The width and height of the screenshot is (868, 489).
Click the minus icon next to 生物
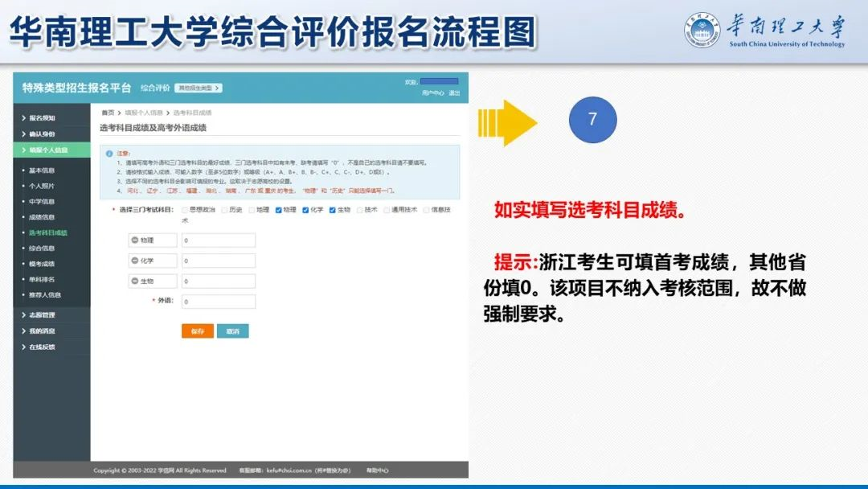click(134, 281)
